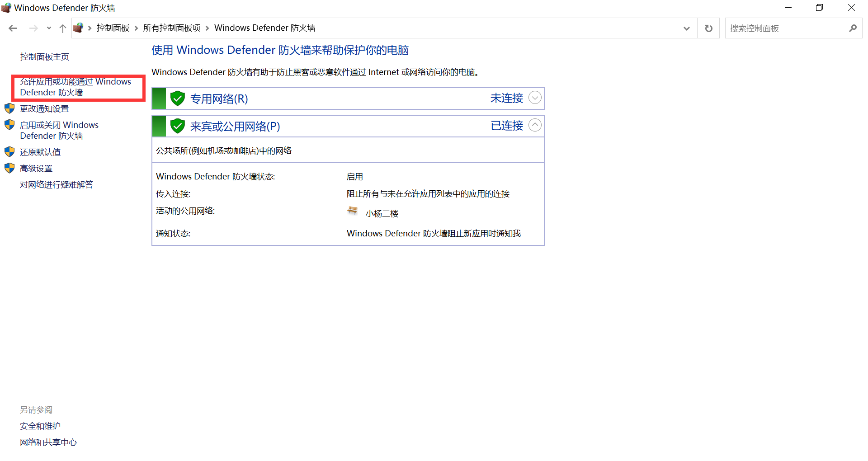Click the notification status value text
The width and height of the screenshot is (868, 461).
[434, 234]
